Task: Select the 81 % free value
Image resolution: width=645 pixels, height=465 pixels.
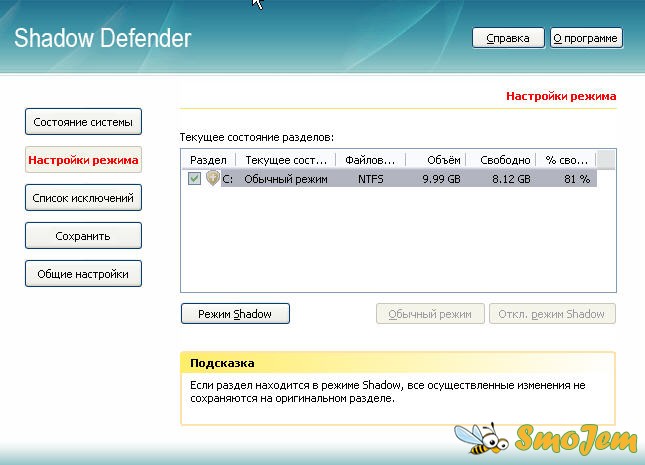Action: [x=577, y=179]
